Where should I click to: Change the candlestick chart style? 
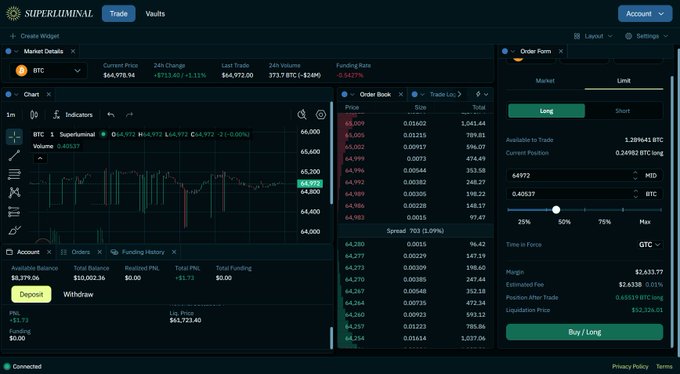pyautogui.click(x=34, y=115)
